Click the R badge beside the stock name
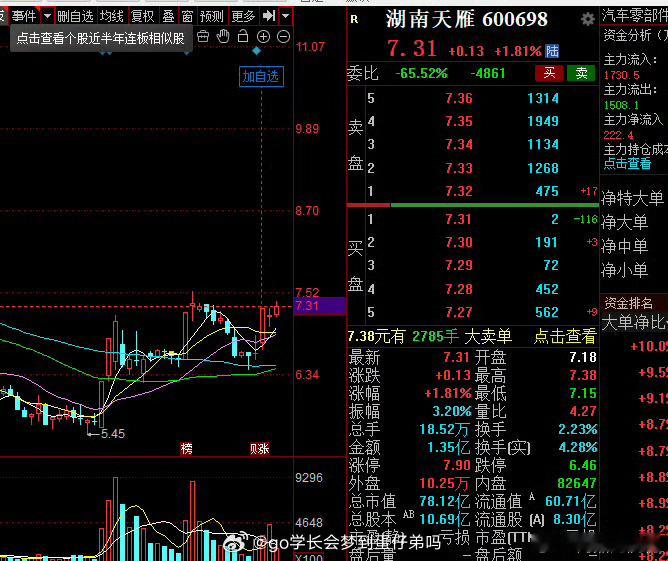The image size is (668, 561). (354, 19)
